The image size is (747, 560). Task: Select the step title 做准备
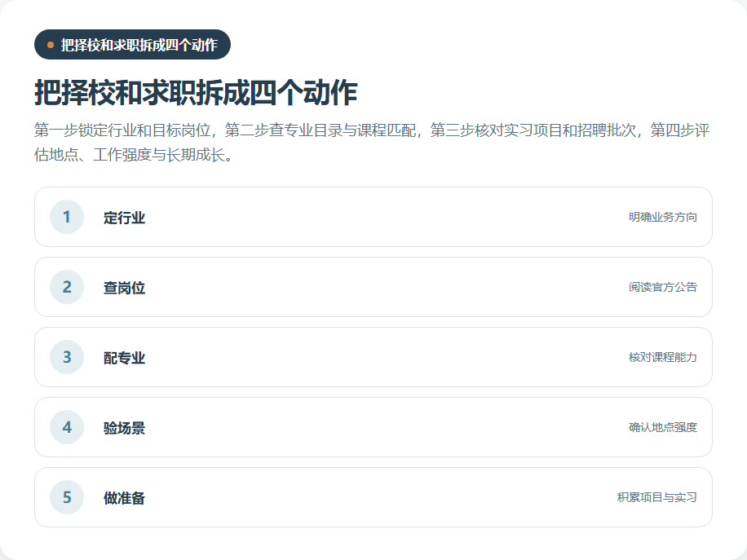pos(124,498)
